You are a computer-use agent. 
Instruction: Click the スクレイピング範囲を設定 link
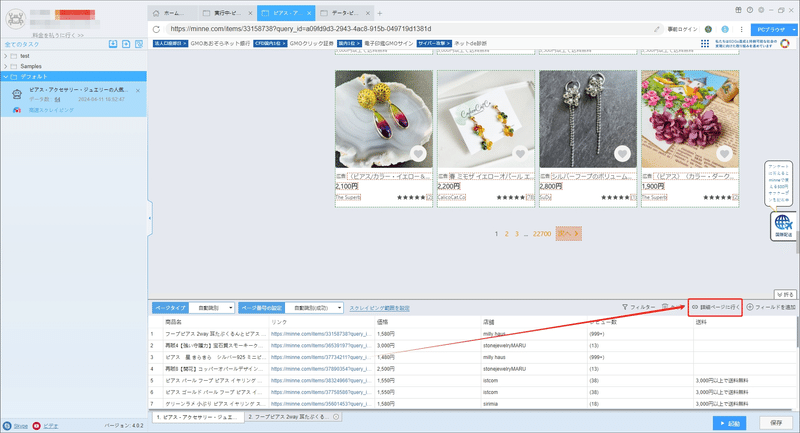tap(379, 308)
